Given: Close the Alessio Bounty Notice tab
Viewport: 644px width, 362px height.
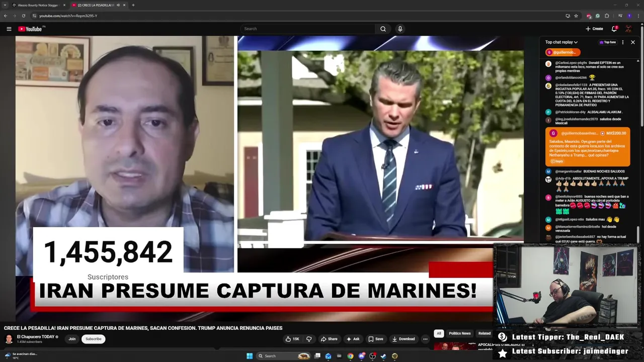Looking at the screenshot, I should coord(64,5).
